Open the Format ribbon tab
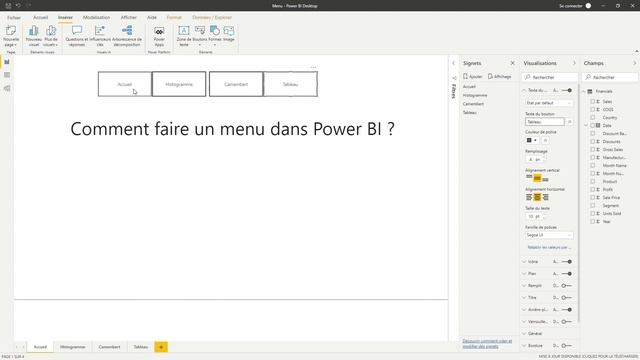 (174, 18)
